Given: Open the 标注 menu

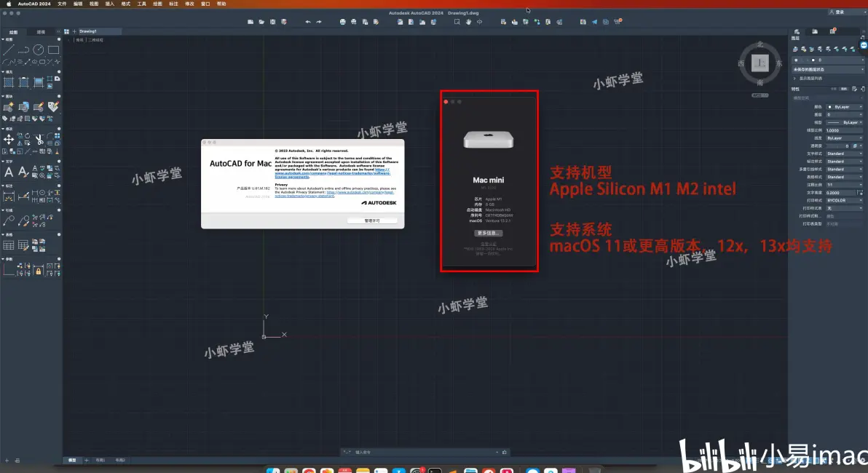Looking at the screenshot, I should [173, 4].
